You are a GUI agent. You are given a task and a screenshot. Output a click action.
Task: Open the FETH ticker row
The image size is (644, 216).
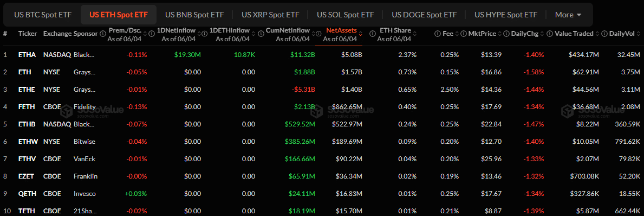27,106
